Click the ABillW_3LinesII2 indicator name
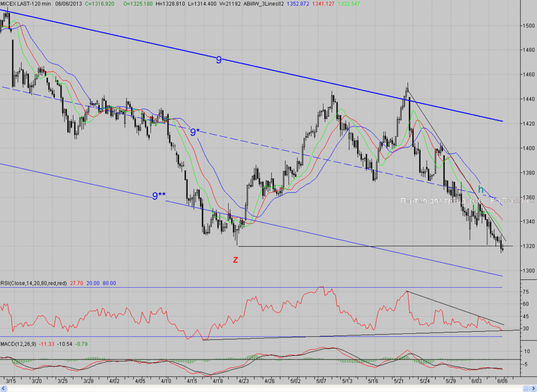This screenshot has width=537, height=392. tap(264, 4)
